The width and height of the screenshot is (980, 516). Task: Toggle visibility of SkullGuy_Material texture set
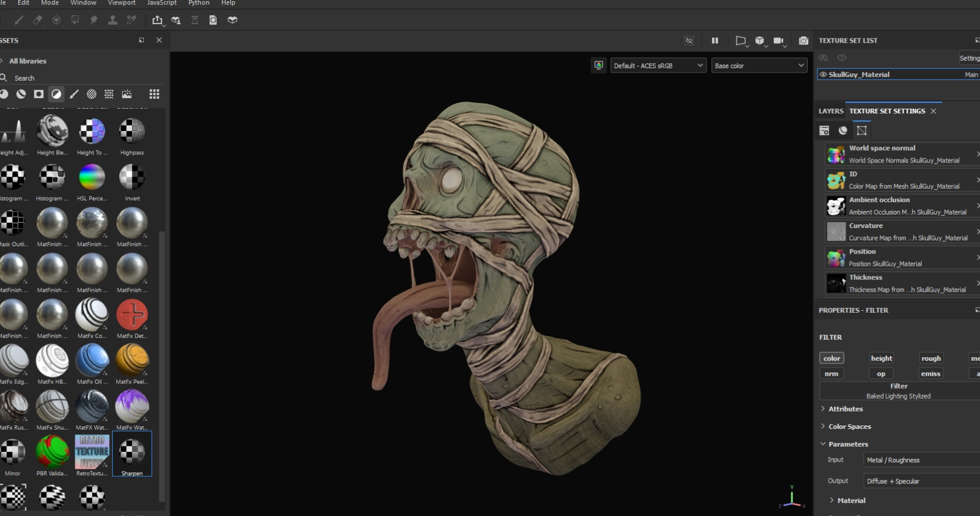823,74
